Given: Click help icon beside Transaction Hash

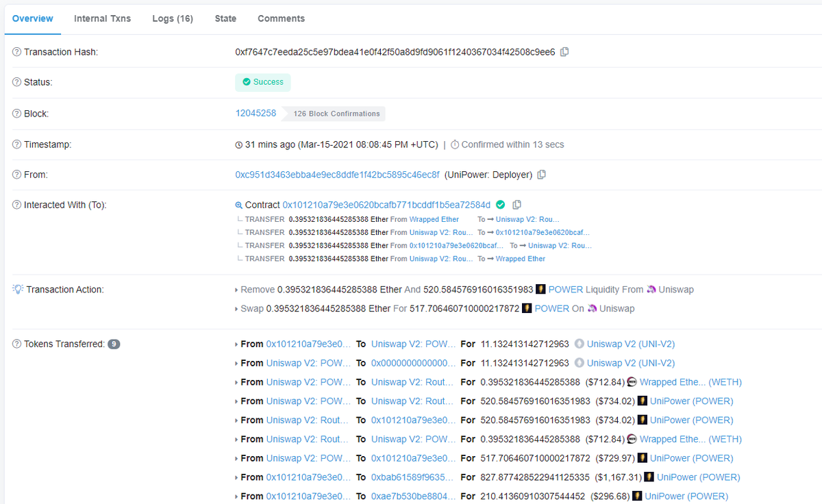Looking at the screenshot, I should tap(17, 52).
